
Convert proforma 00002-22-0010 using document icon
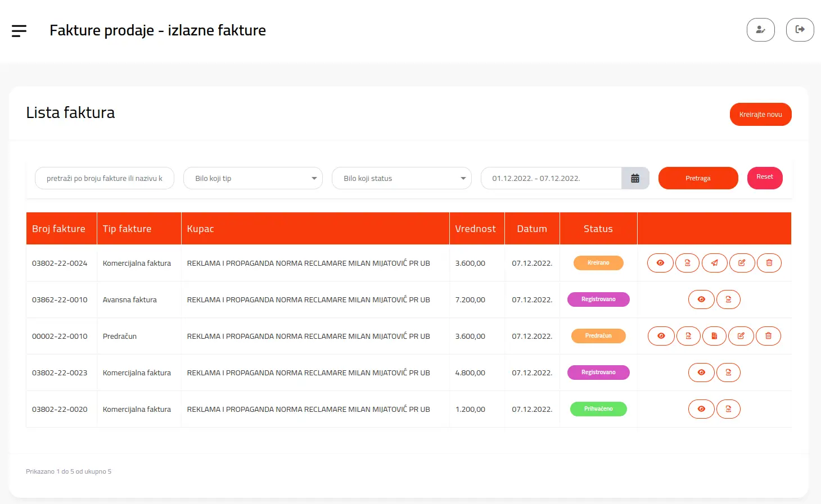pos(714,336)
